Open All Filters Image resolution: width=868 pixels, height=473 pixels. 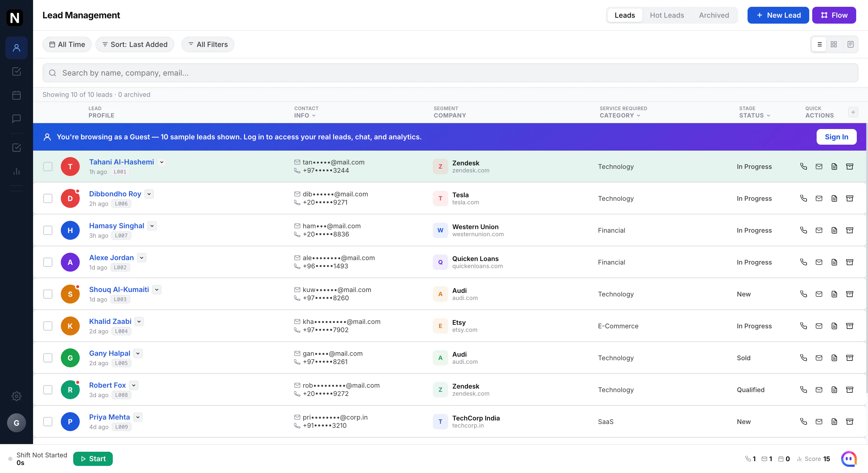tap(208, 45)
